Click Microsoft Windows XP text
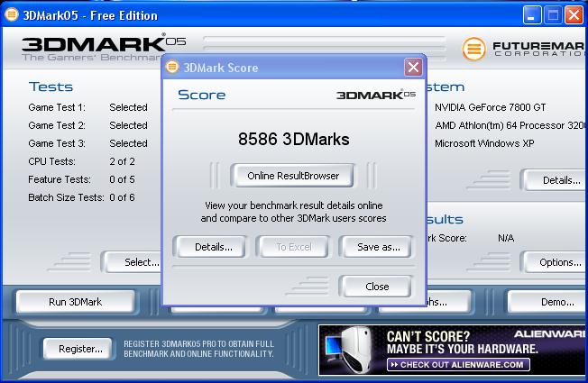 (484, 143)
